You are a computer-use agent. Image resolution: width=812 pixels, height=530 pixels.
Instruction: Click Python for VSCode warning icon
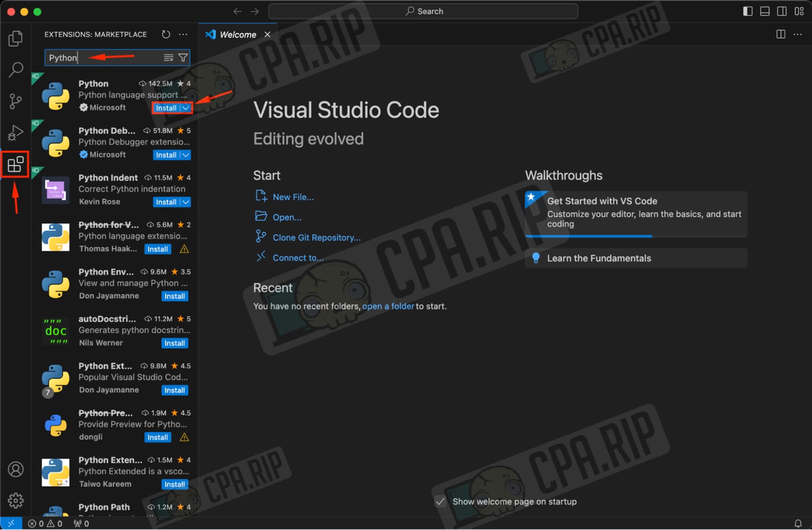click(x=184, y=249)
